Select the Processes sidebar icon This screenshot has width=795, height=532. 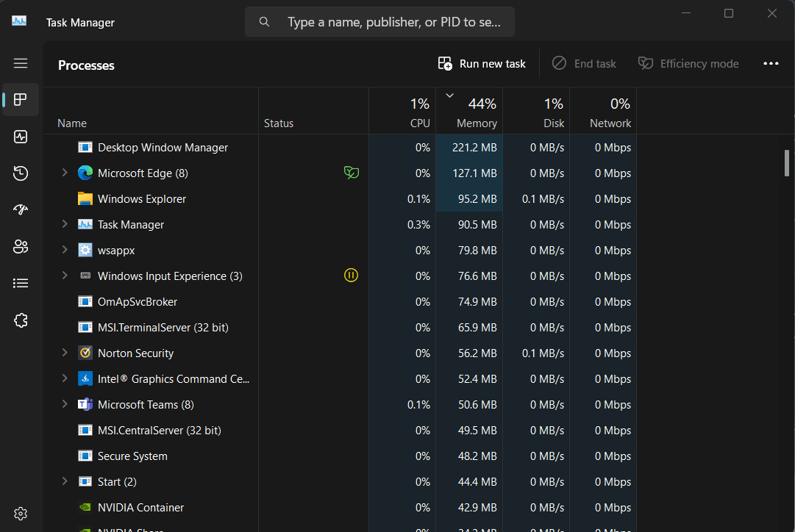(x=21, y=100)
